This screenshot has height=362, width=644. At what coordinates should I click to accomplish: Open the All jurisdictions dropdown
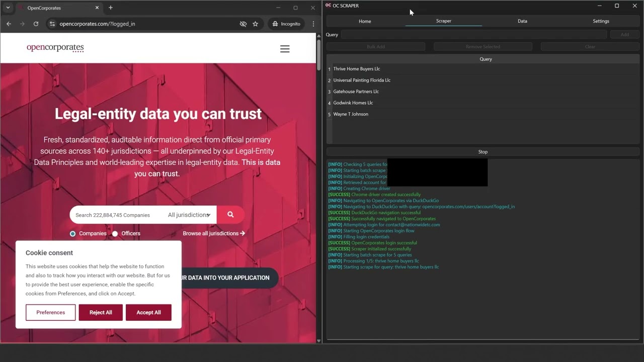point(189,215)
